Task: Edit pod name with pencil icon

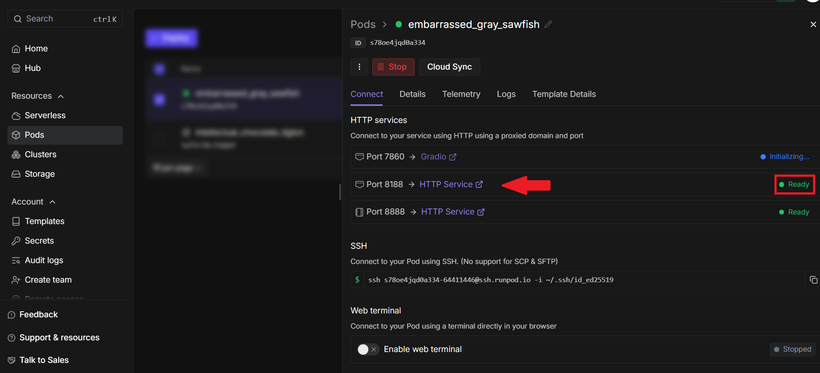Action: (x=549, y=25)
